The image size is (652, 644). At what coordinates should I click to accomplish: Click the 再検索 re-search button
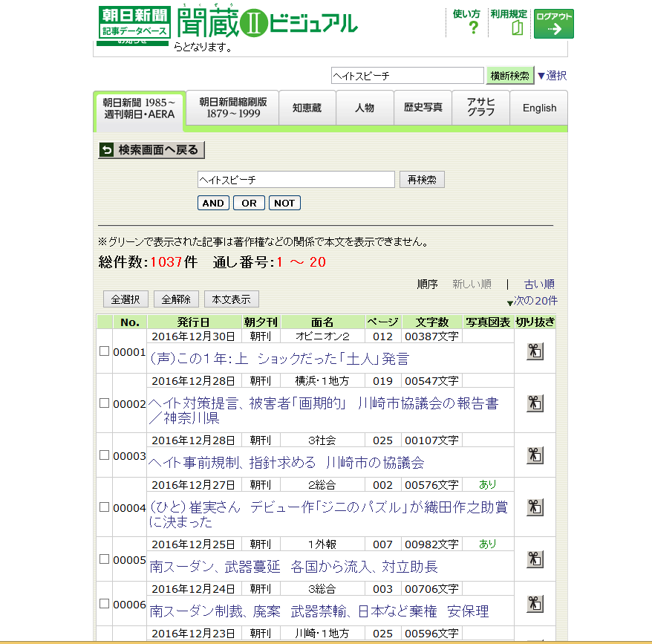(422, 180)
